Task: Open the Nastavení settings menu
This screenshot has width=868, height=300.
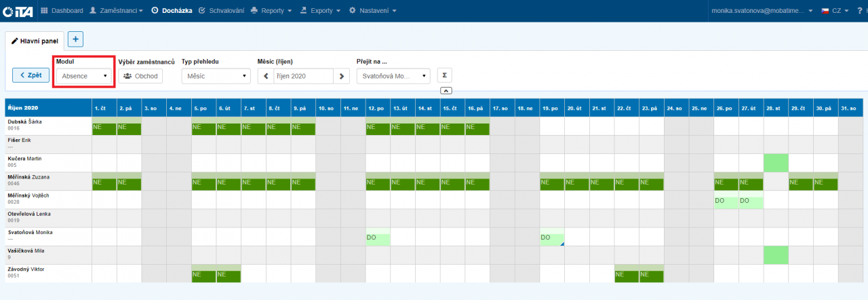Action: pyautogui.click(x=372, y=11)
